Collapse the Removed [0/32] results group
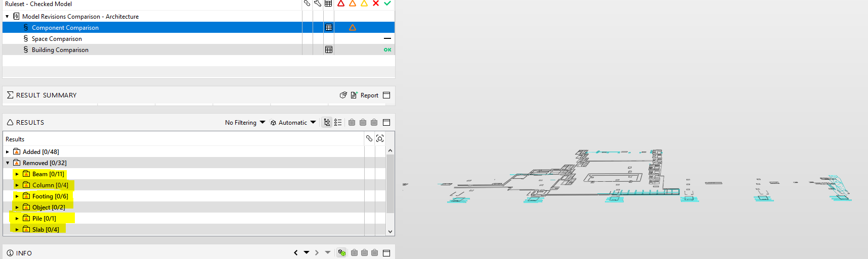Viewport: 868px width, 259px height. 8,163
